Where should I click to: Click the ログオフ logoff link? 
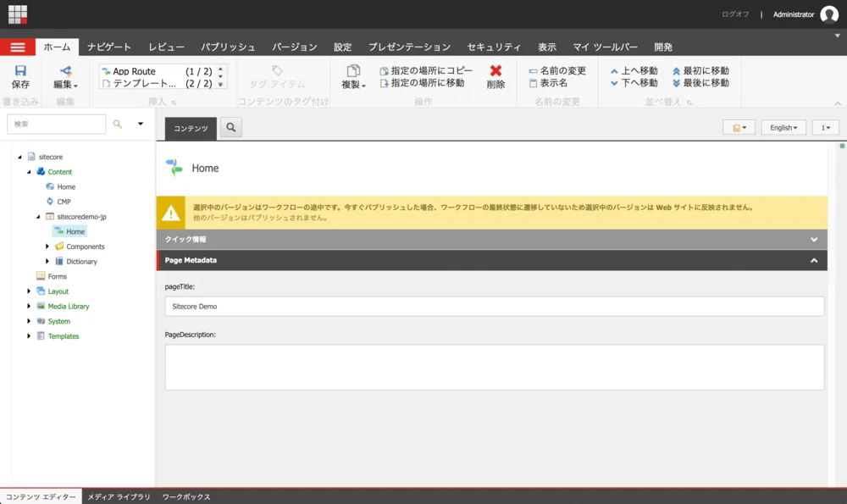point(735,14)
